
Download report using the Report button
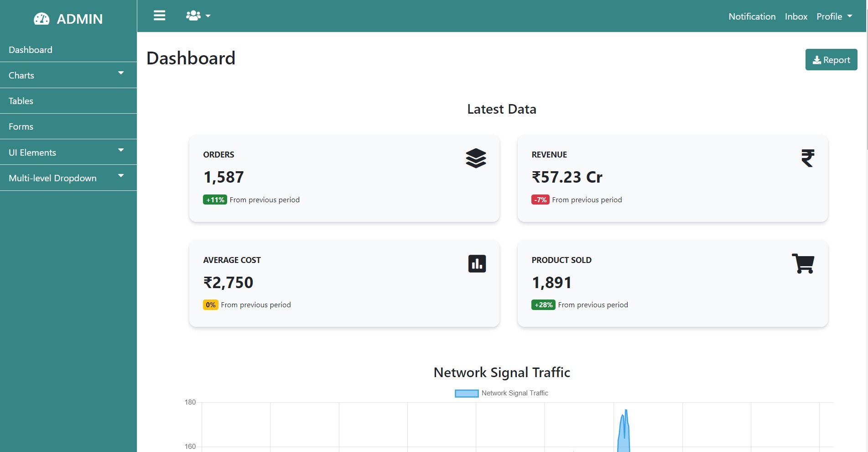[x=831, y=60]
